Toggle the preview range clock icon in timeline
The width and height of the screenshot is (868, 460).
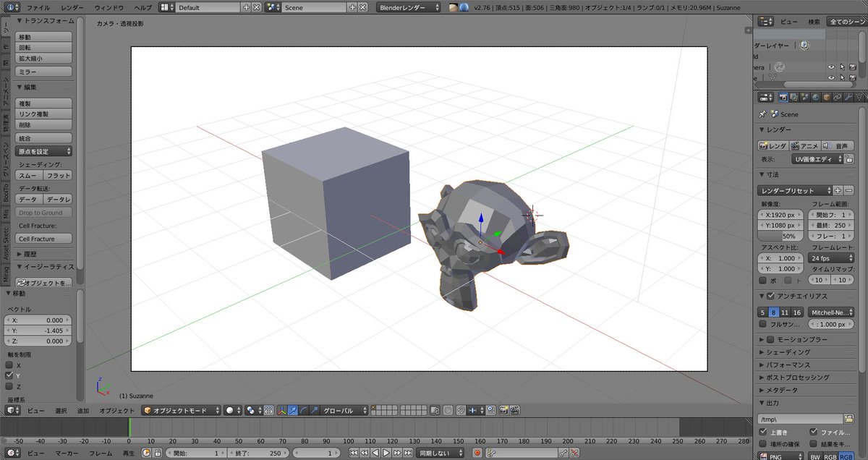(146, 453)
